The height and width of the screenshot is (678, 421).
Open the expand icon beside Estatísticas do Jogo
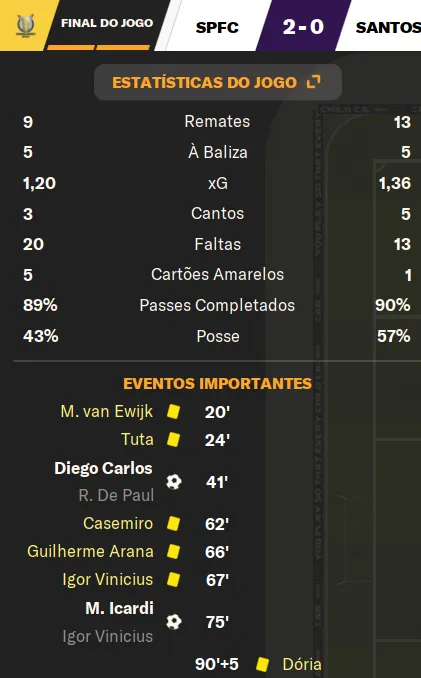pos(314,82)
